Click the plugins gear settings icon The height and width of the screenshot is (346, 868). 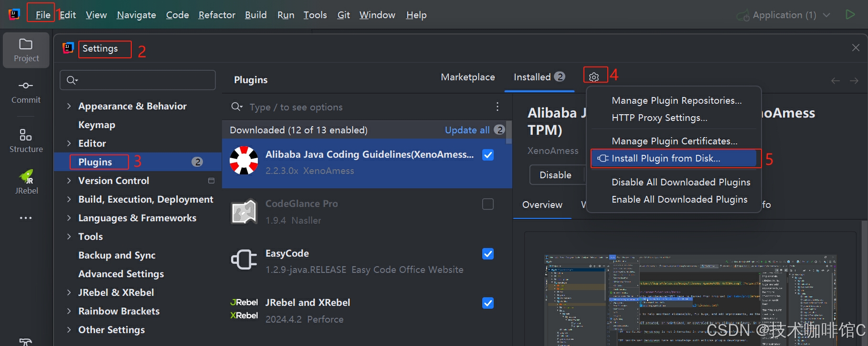coord(594,77)
